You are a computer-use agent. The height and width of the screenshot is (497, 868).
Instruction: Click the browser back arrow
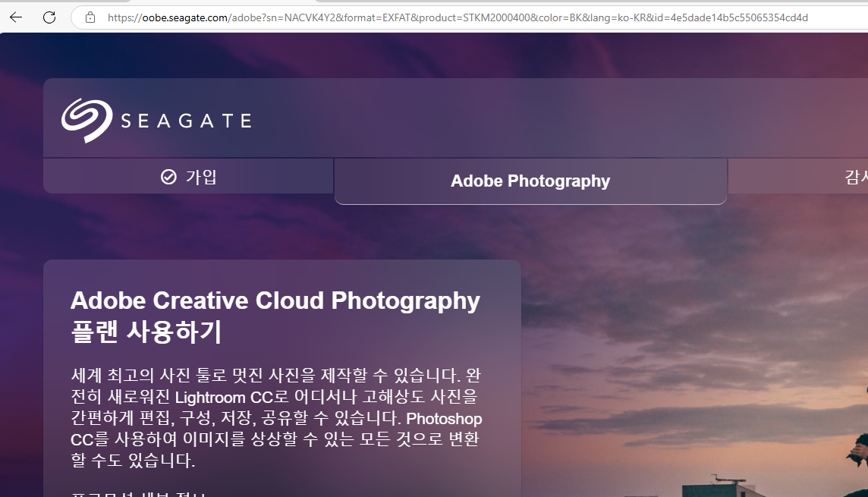pyautogui.click(x=16, y=17)
